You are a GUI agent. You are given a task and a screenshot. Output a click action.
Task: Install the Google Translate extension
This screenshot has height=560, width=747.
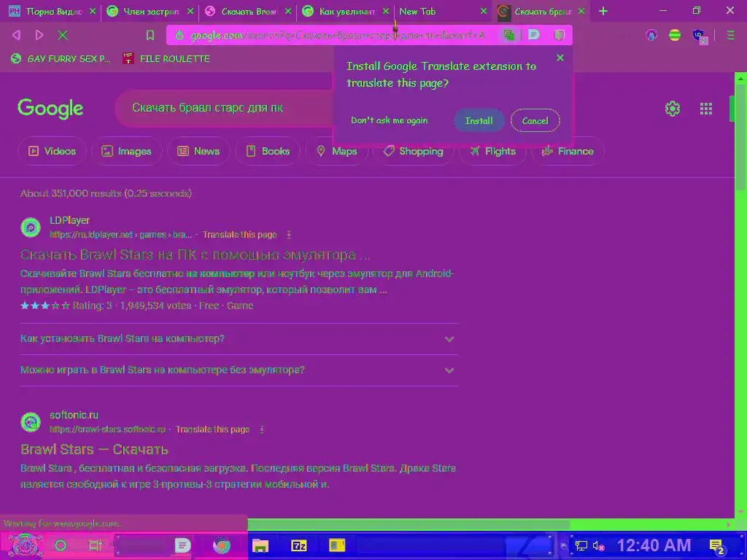point(479,121)
